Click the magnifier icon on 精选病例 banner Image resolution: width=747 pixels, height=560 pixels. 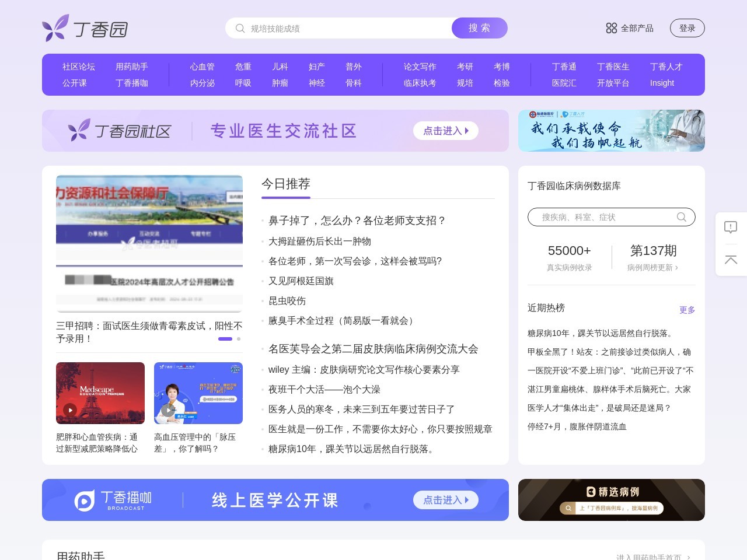pos(568,508)
